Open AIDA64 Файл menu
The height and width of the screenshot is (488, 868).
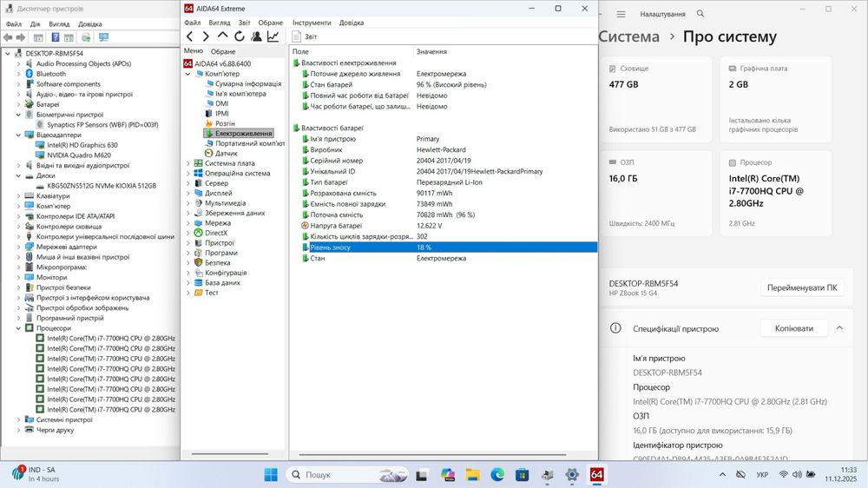point(192,23)
